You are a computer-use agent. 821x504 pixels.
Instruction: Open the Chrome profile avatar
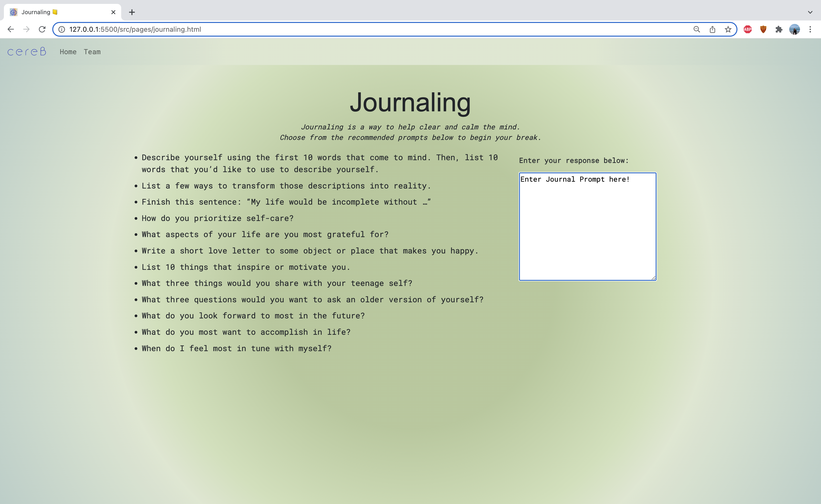(794, 29)
